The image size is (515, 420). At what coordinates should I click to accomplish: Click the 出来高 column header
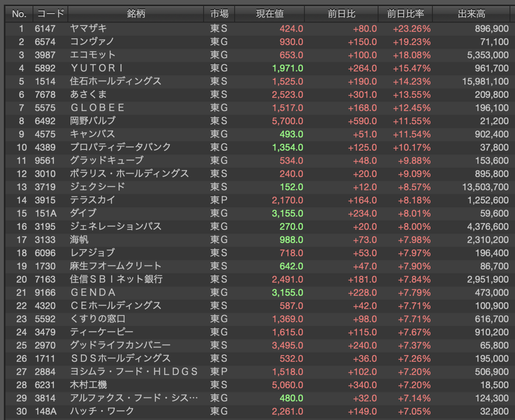471,14
